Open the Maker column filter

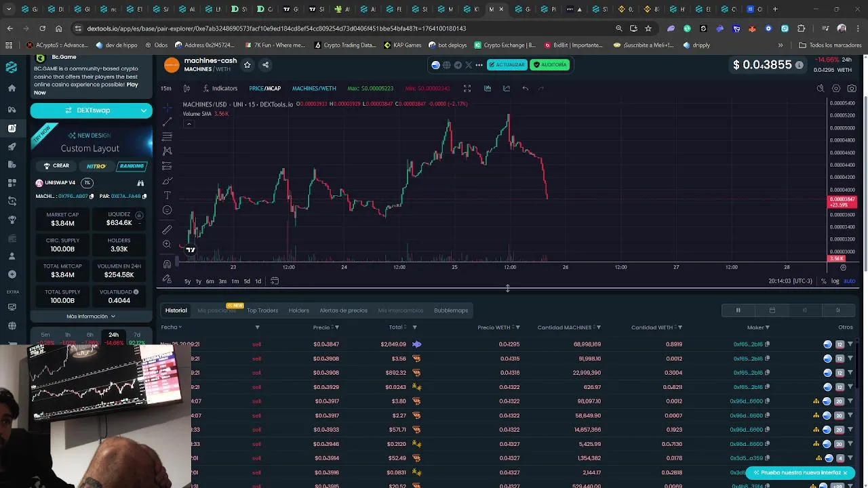(x=768, y=327)
